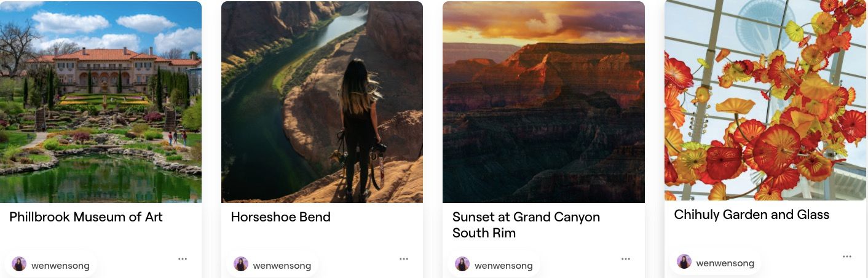Viewport: 868px width, 278px height.
Task: Click wenwensong avatar on Horseshoe Bend card
Action: tap(241, 264)
